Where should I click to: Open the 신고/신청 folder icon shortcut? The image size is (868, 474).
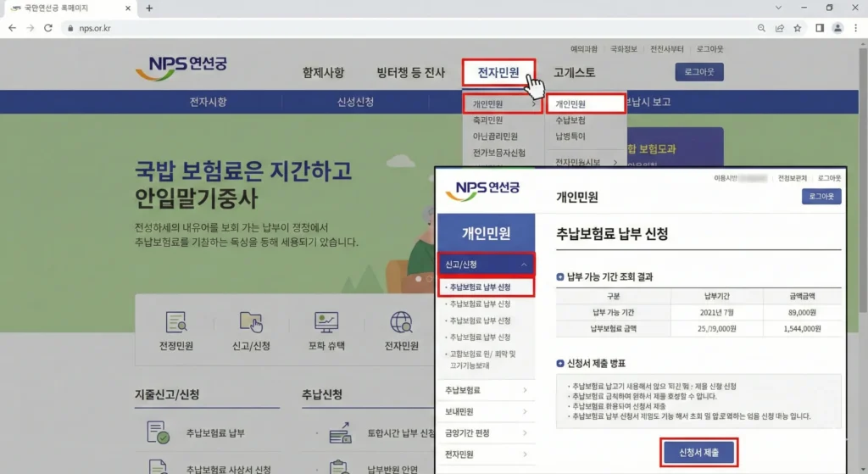click(x=251, y=322)
